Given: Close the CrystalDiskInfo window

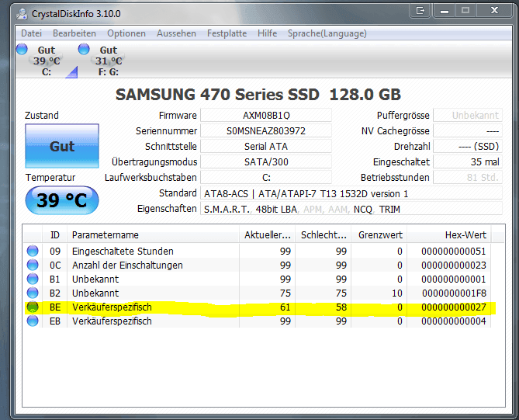Looking at the screenshot, I should [494, 11].
